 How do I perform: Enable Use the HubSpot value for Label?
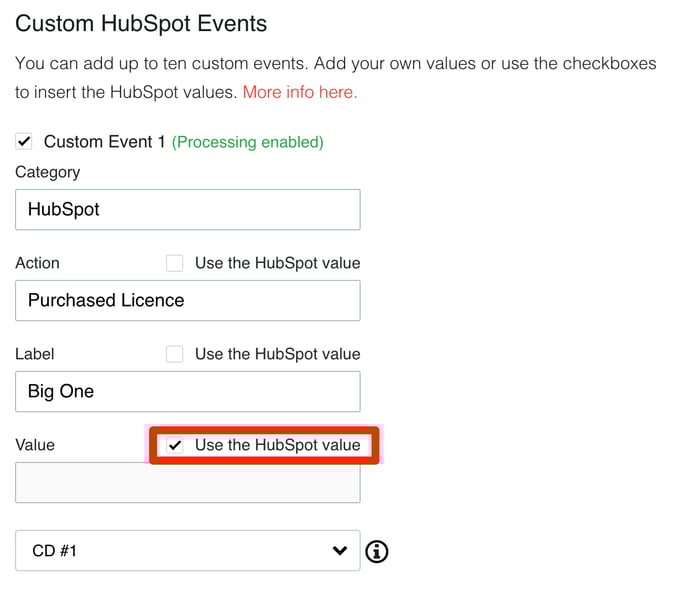175,354
